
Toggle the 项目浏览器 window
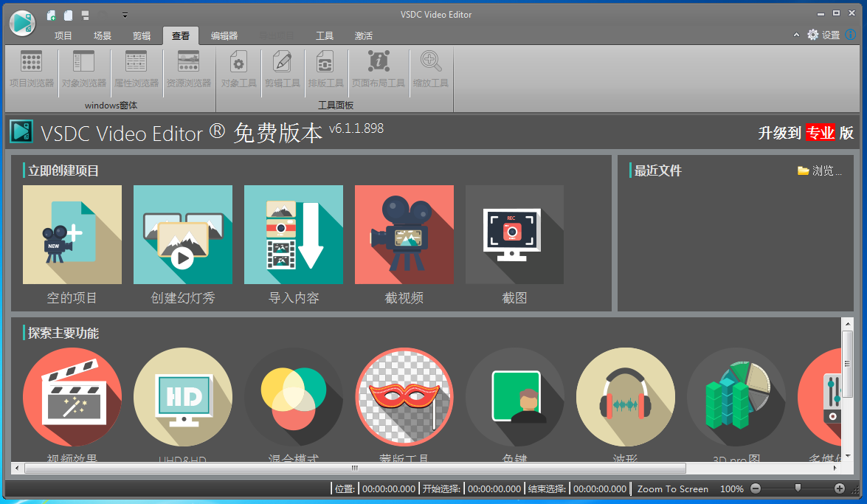click(32, 69)
